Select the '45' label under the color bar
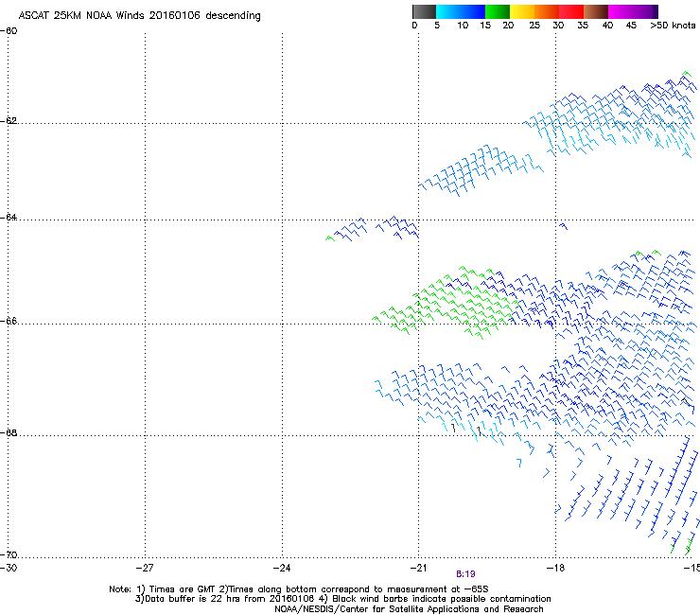This screenshot has width=700, height=615. tap(631, 26)
